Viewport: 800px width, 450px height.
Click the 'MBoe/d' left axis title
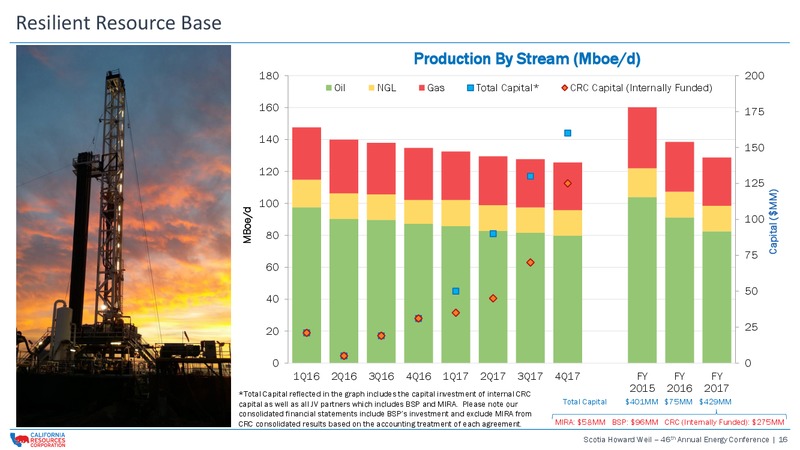247,225
